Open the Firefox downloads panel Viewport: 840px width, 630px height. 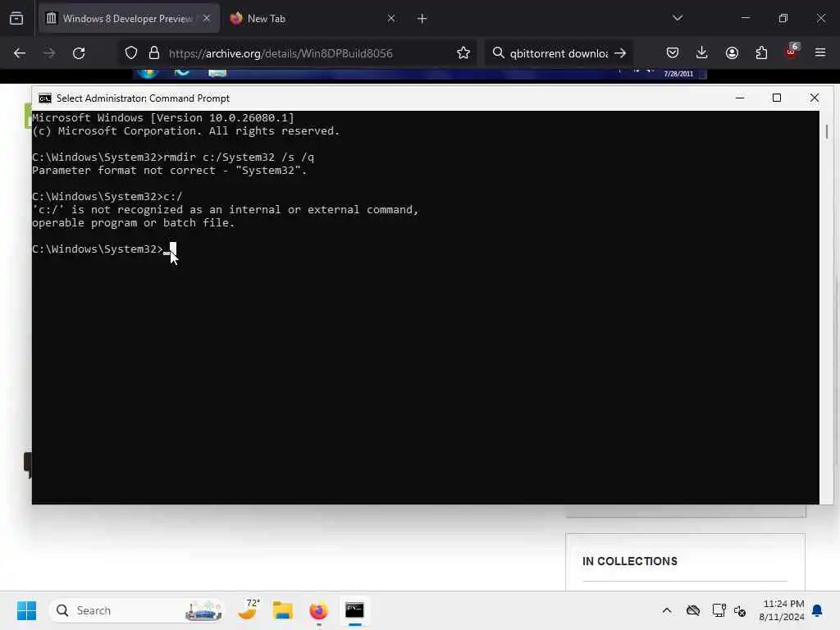tap(702, 52)
